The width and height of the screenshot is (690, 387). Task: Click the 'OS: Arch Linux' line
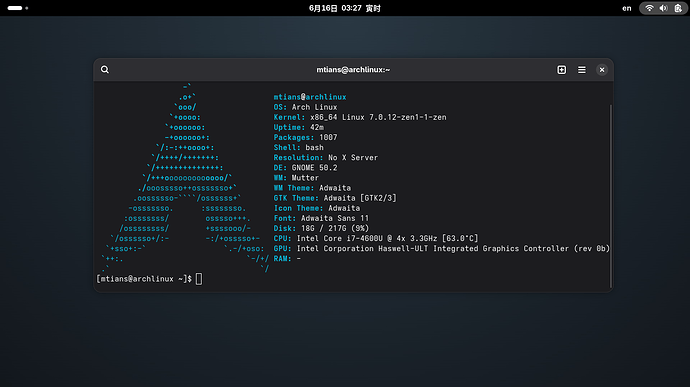(305, 107)
